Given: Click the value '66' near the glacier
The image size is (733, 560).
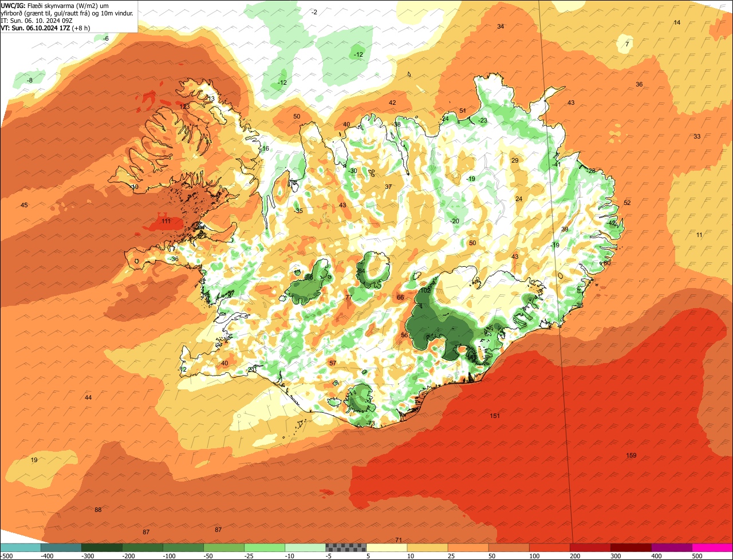Looking at the screenshot, I should click(400, 297).
